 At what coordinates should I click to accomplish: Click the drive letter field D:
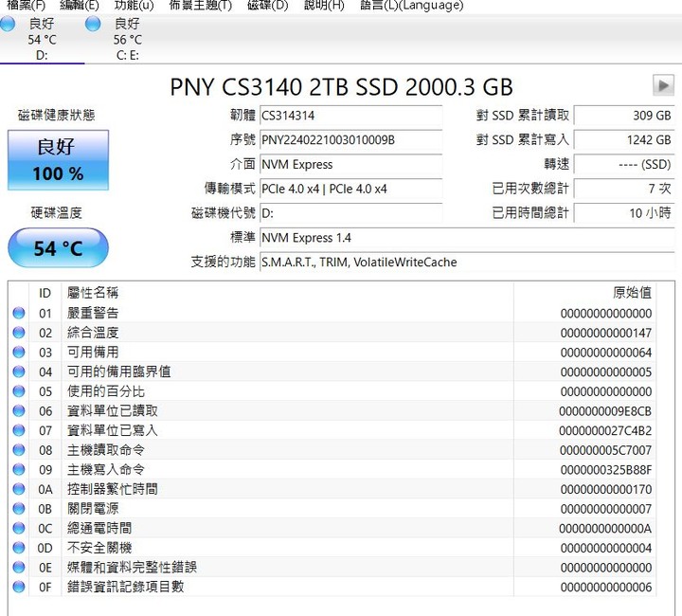click(351, 213)
